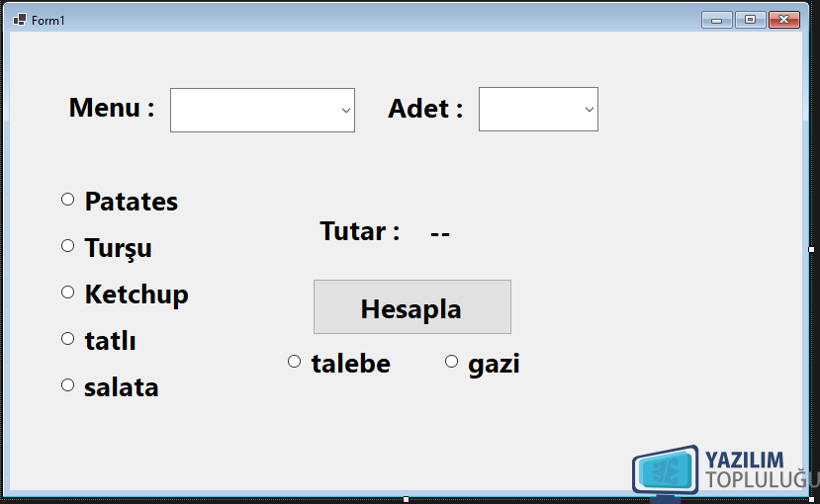Toggle the Ketchup radio button
Screen dimensions: 820x504
pyautogui.click(x=67, y=292)
